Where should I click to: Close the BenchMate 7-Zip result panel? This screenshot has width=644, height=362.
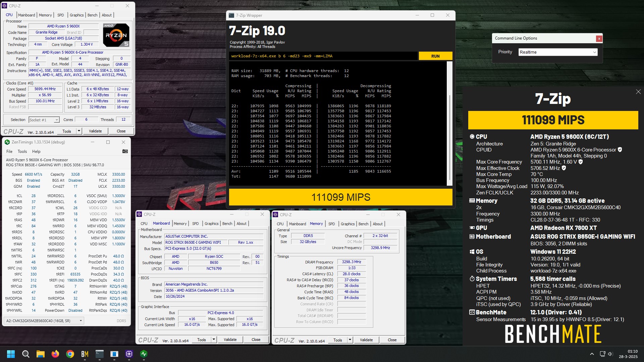pos(638,92)
